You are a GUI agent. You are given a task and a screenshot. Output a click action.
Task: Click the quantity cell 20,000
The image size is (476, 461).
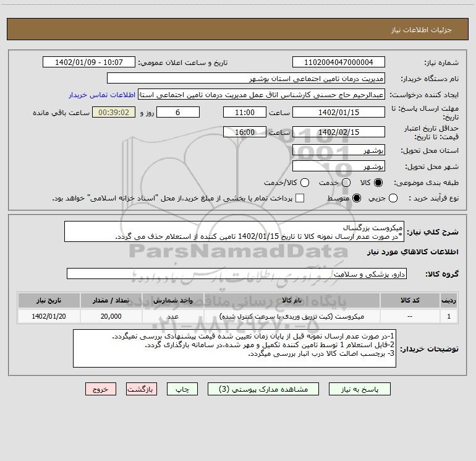tap(111, 316)
